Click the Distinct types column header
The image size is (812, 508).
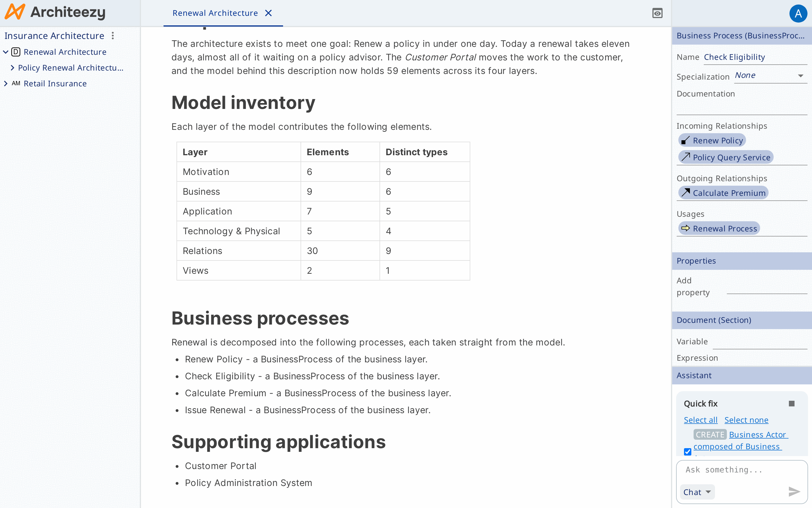[x=416, y=152]
